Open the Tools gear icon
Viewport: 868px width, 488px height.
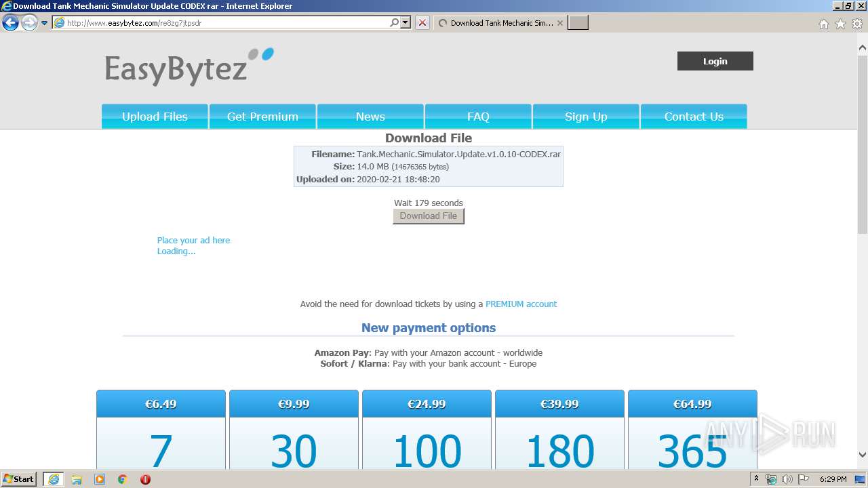click(857, 24)
